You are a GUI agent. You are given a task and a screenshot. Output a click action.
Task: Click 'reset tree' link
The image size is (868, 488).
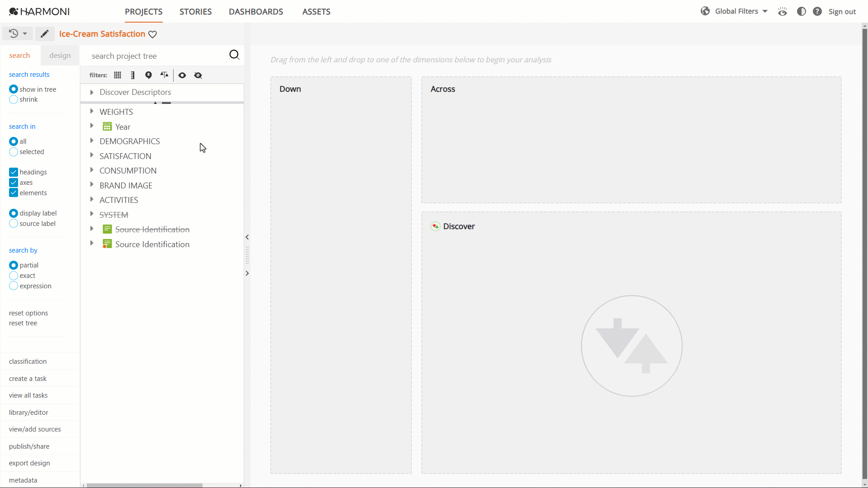(23, 323)
